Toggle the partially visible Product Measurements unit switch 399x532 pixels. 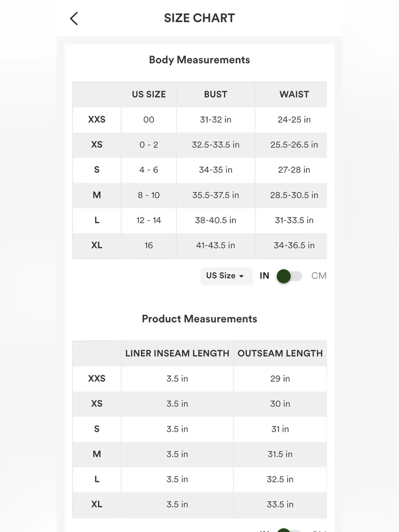289,530
